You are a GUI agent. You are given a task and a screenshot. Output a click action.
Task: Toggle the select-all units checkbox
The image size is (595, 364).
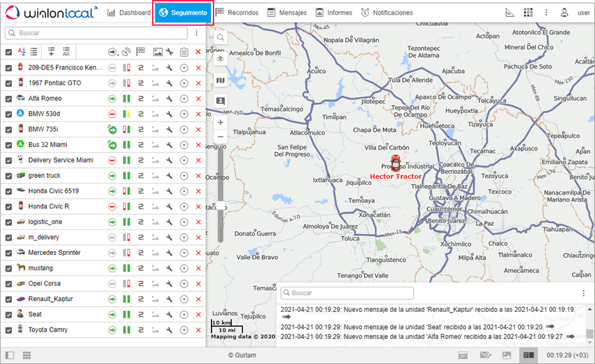(9, 52)
